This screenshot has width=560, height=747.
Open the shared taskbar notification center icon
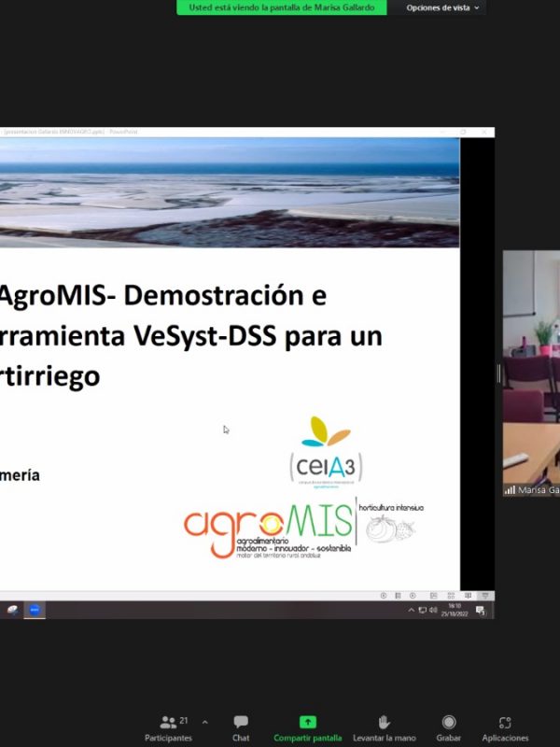tap(481, 610)
